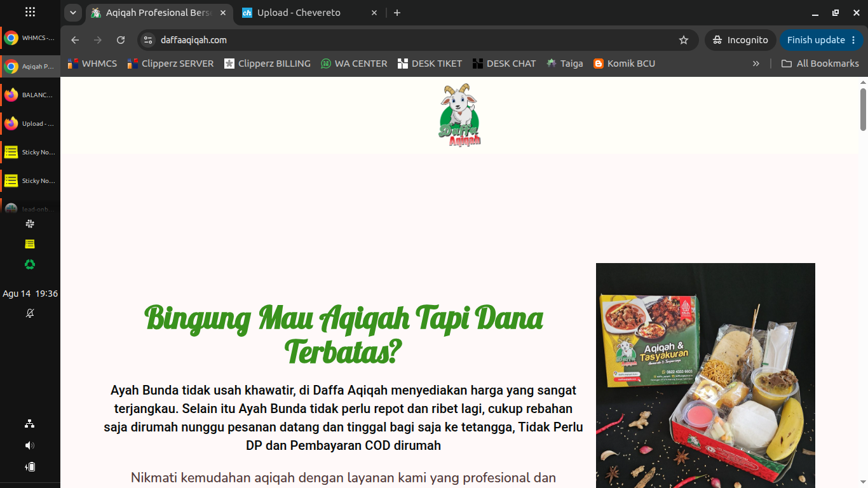Close the Aqiqah Profesional tab
This screenshot has height=488, width=868.
(x=223, y=13)
